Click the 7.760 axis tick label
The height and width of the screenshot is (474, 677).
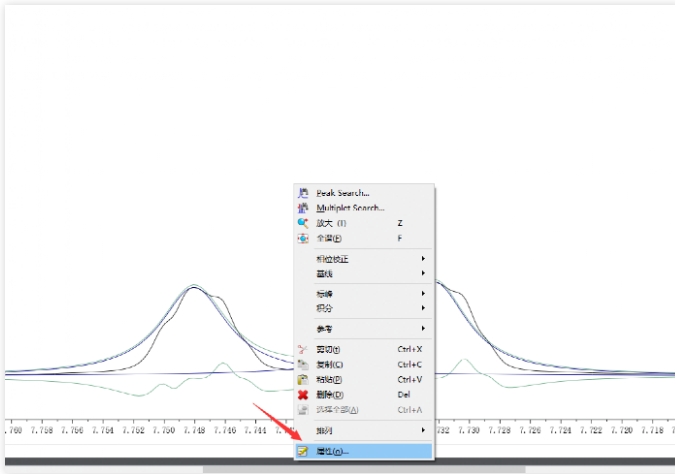click(12, 429)
